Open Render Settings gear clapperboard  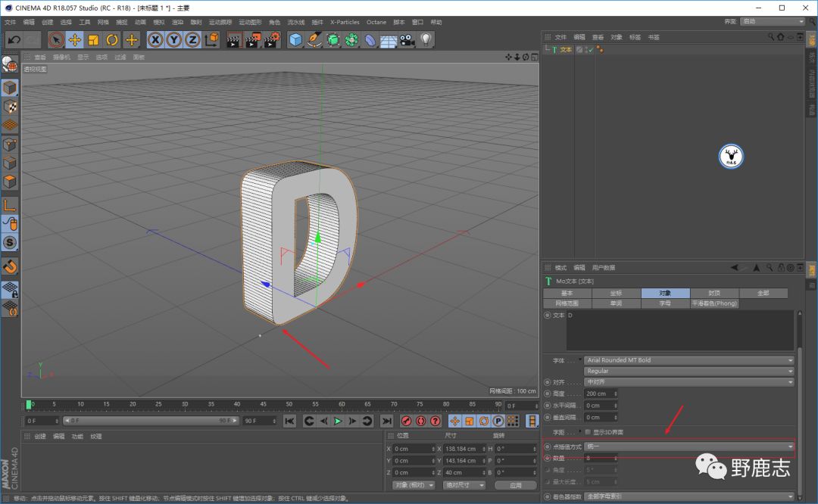click(272, 40)
